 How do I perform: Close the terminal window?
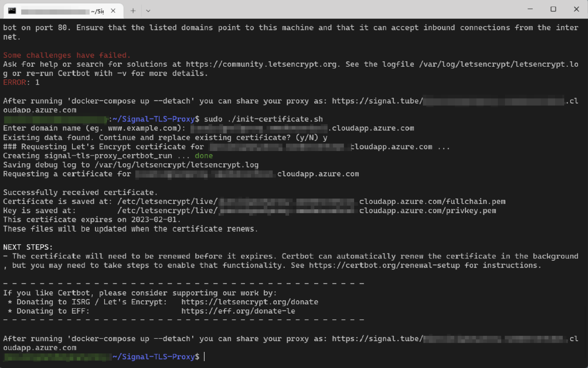coord(576,9)
